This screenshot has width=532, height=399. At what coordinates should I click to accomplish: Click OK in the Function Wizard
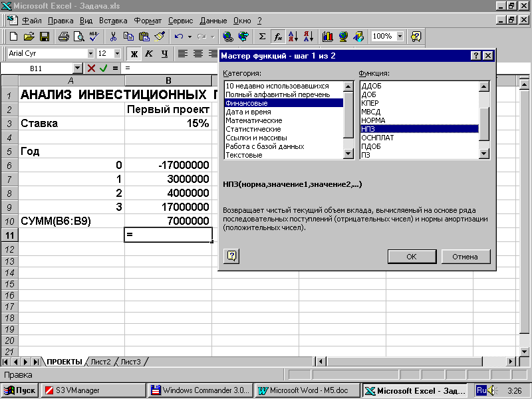[412, 257]
